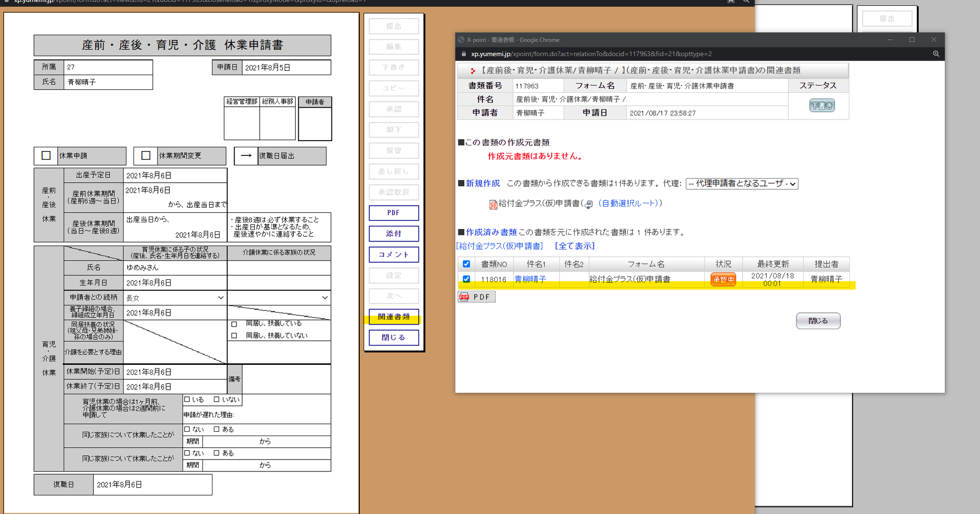
Task: Click the zoom magnifier icon in popup address bar
Action: pos(935,54)
